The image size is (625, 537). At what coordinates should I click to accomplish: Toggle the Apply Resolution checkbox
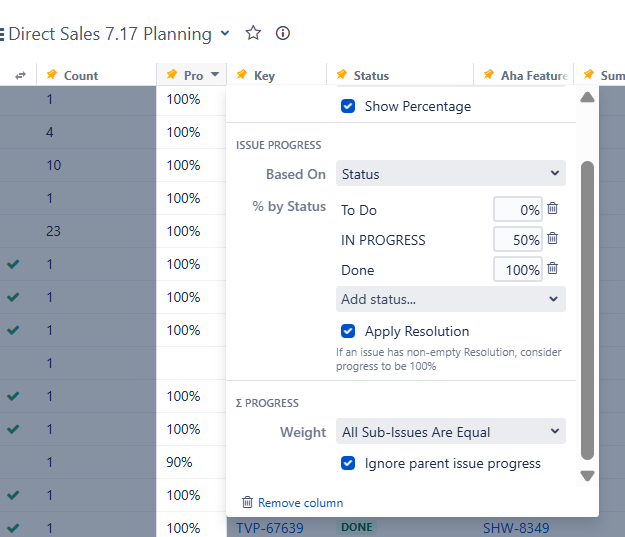click(348, 331)
